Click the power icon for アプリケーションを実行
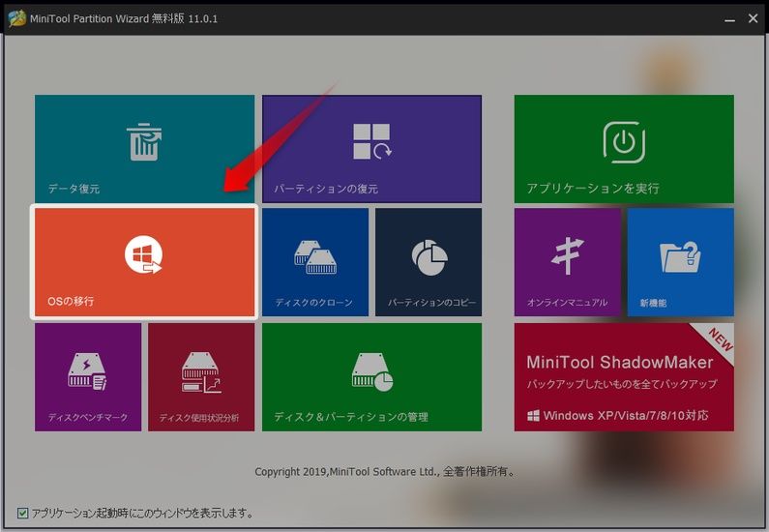769x532 pixels. point(624,142)
